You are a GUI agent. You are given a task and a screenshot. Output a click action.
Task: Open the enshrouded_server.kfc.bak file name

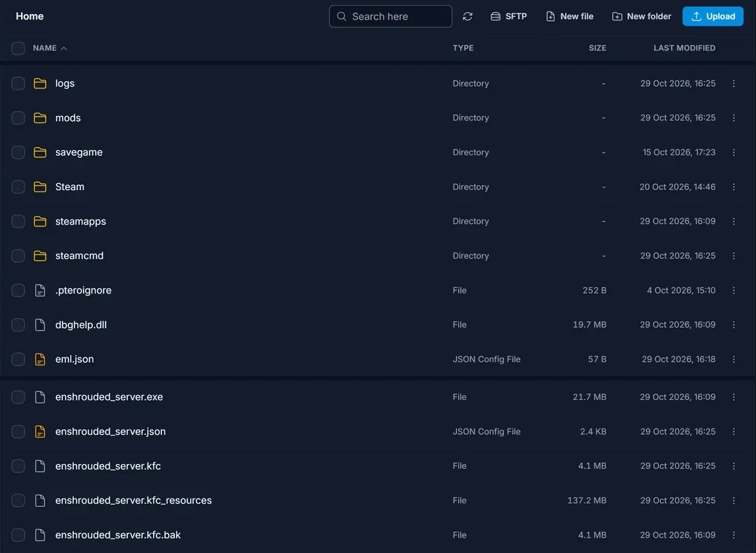pos(117,535)
